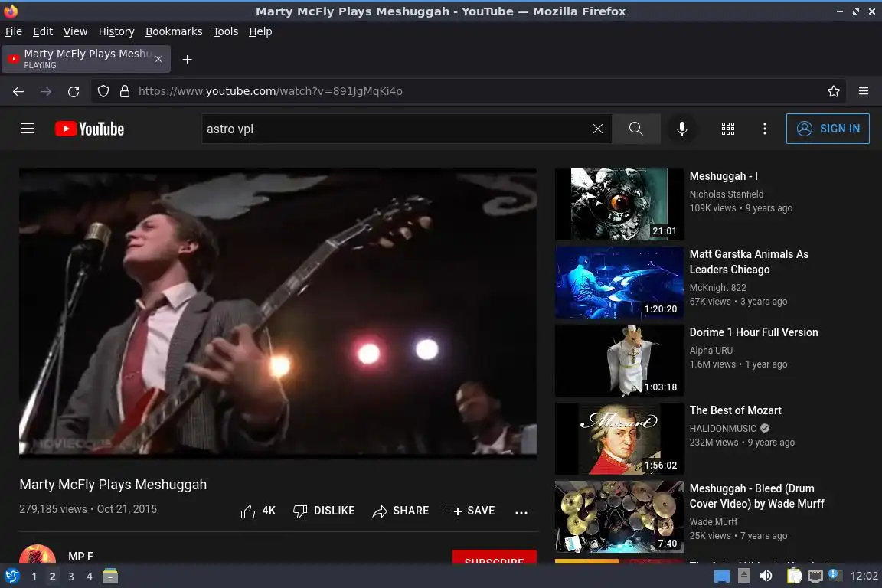The image size is (882, 588).
Task: Click the HALIDONMUSIC channel name
Action: point(723,429)
